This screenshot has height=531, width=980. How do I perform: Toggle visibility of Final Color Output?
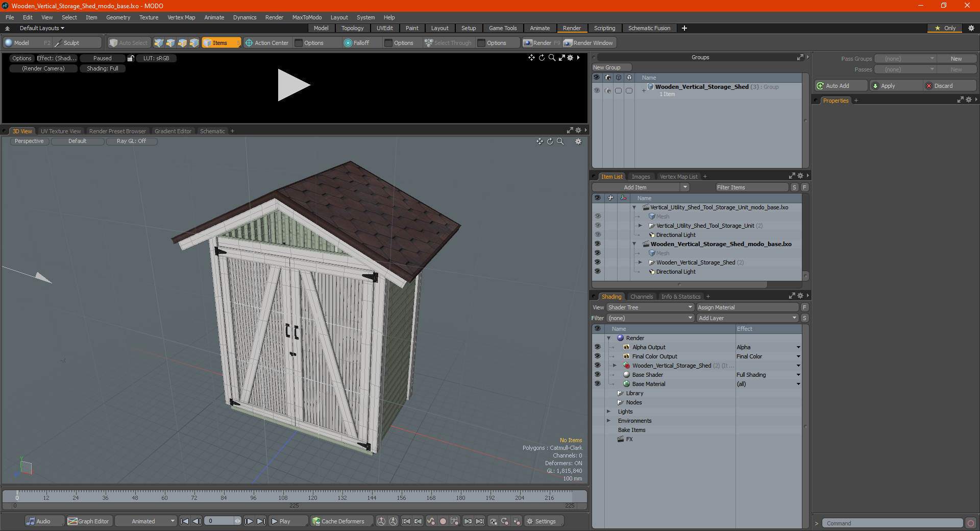pos(597,356)
